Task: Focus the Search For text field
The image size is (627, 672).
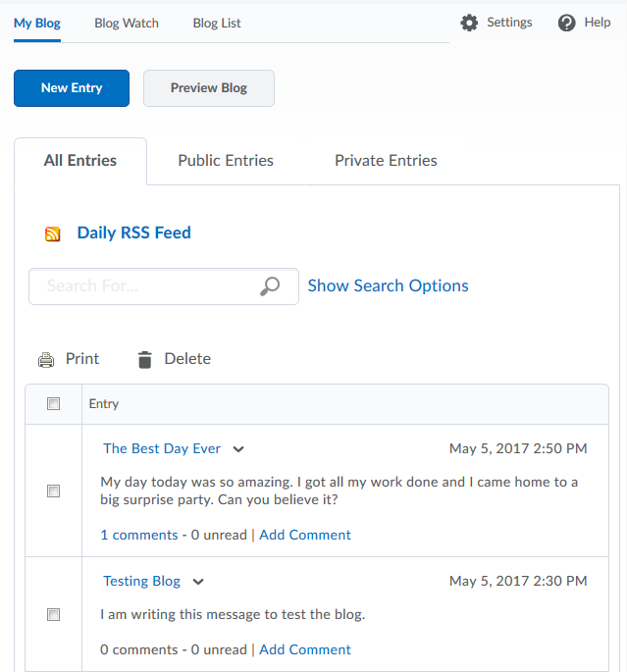Action: (147, 286)
